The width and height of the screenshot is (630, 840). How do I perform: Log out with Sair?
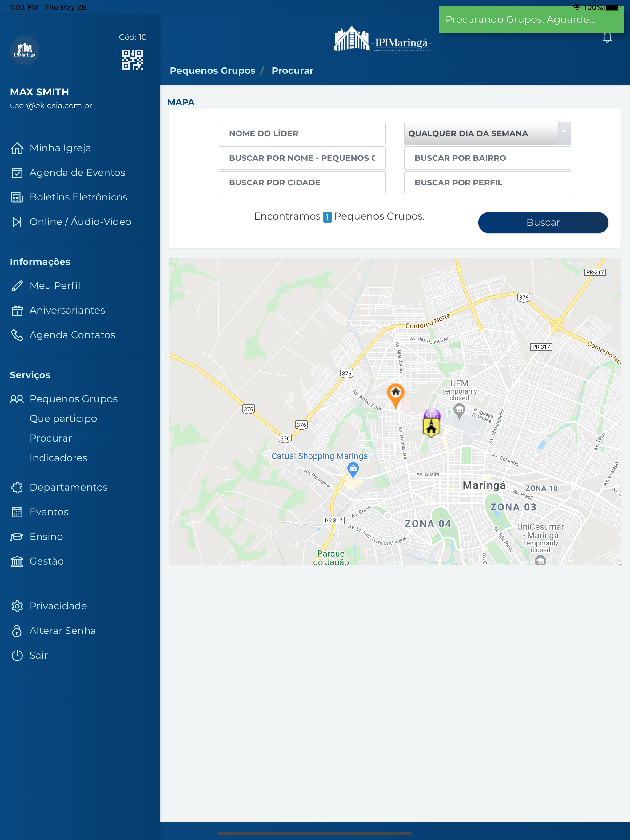coord(39,656)
